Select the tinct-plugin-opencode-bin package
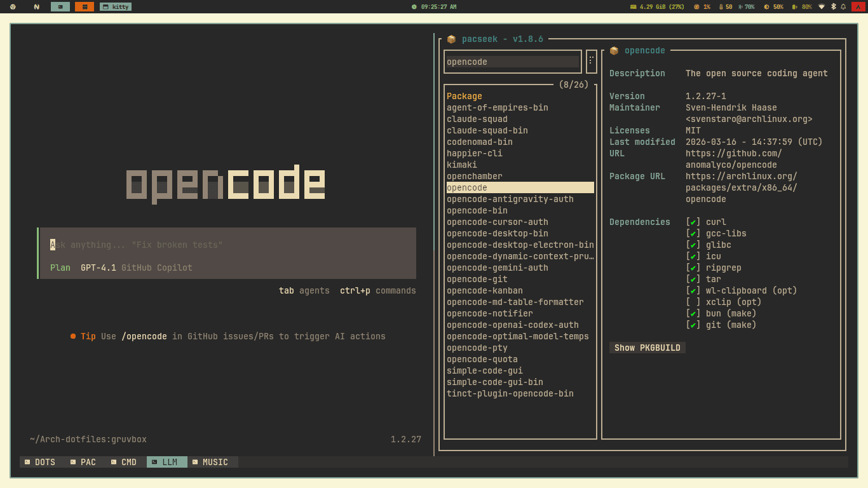This screenshot has width=868, height=488. 510,393
